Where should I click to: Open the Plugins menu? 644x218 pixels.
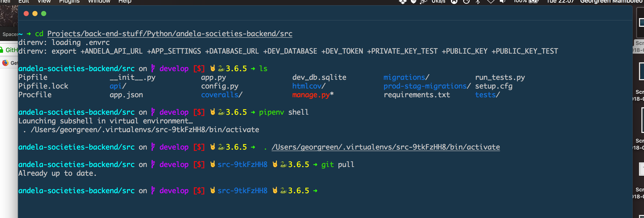69,1
